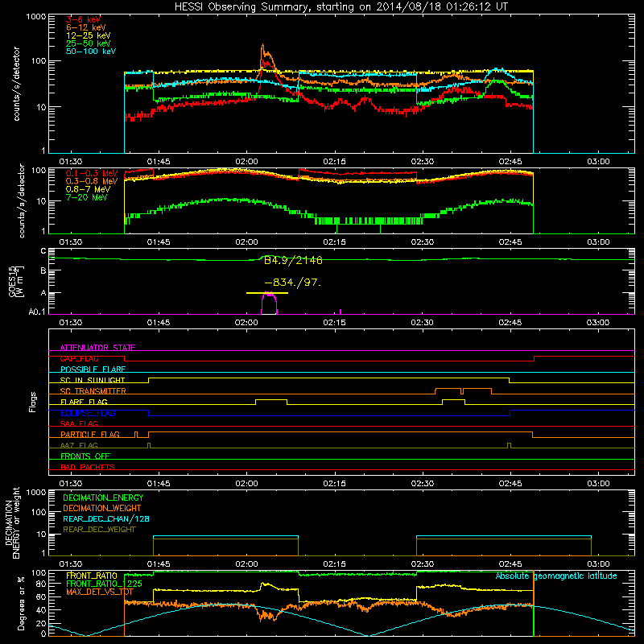The height and width of the screenshot is (644, 644).
Task: Select the FLARE_FLAG label
Action: 84,402
